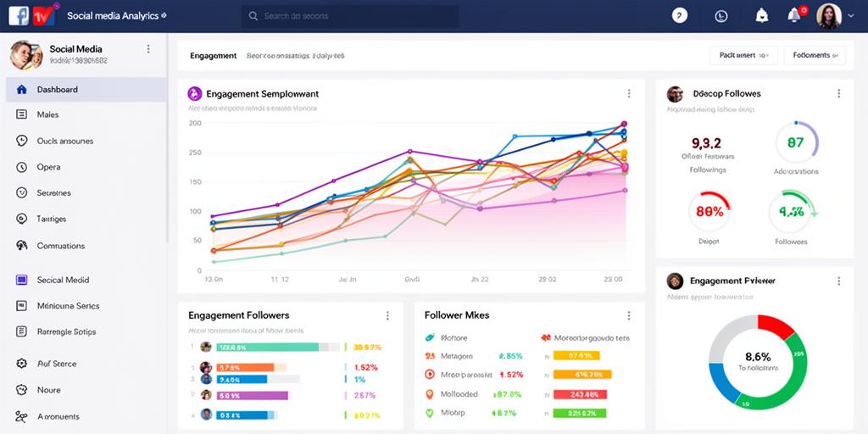Click the Engagement Pvlewer avatar icon
Image resolution: width=868 pixels, height=434 pixels.
tap(675, 281)
